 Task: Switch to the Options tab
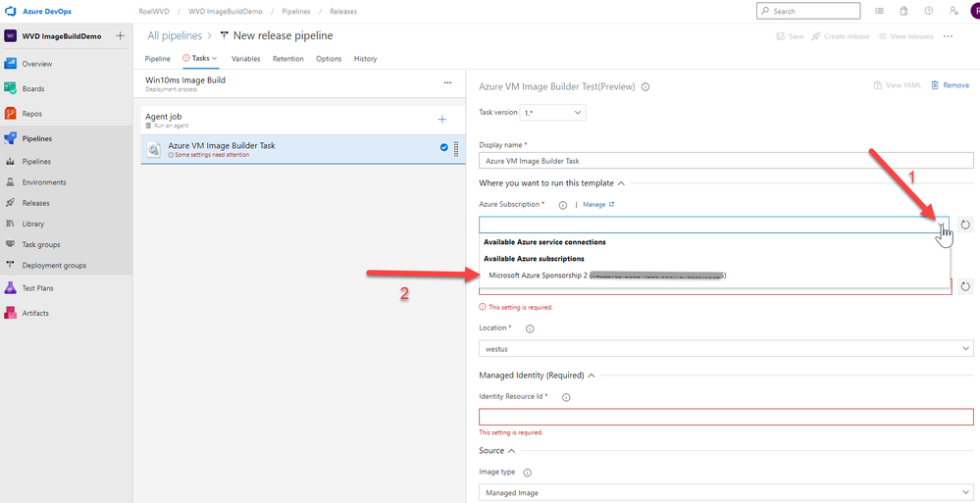tap(329, 59)
